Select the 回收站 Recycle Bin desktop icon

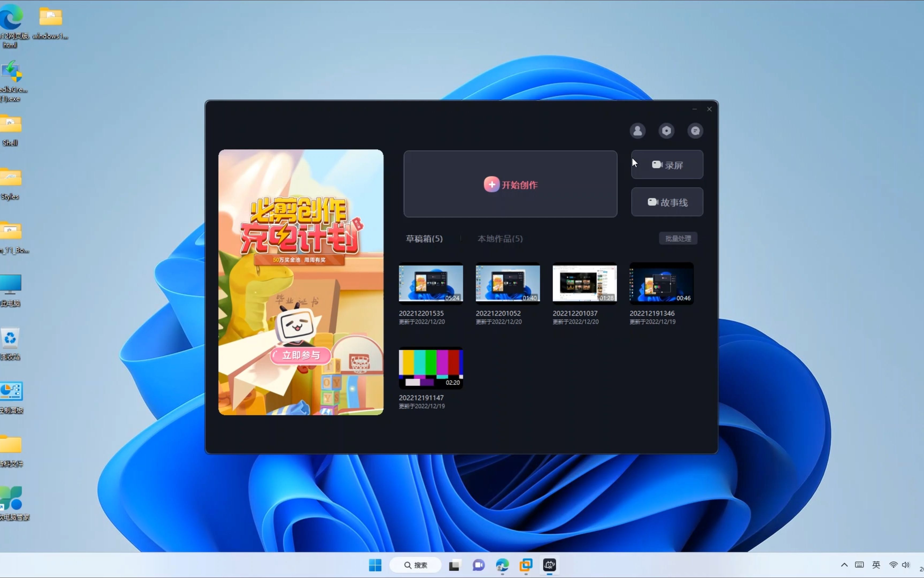point(10,344)
